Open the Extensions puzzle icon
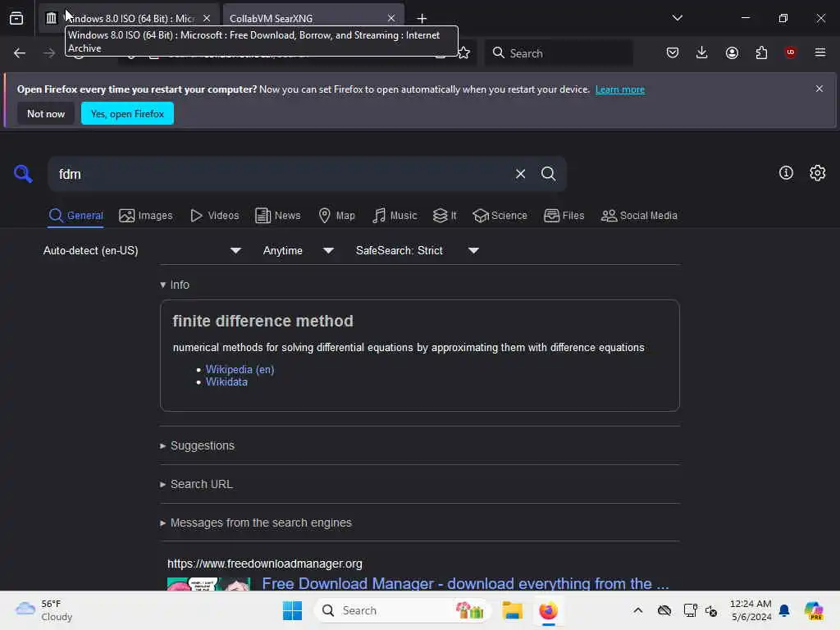Screen dimensions: 840x630 (761, 52)
